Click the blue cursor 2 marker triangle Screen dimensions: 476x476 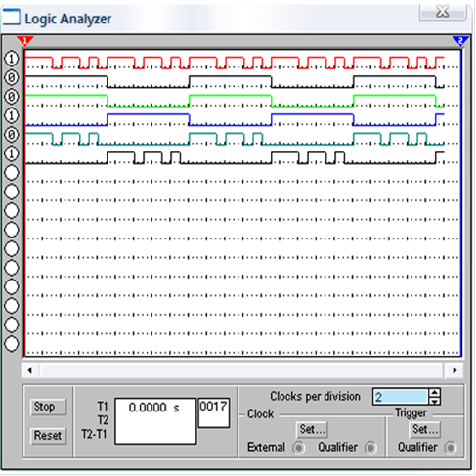pyautogui.click(x=460, y=41)
